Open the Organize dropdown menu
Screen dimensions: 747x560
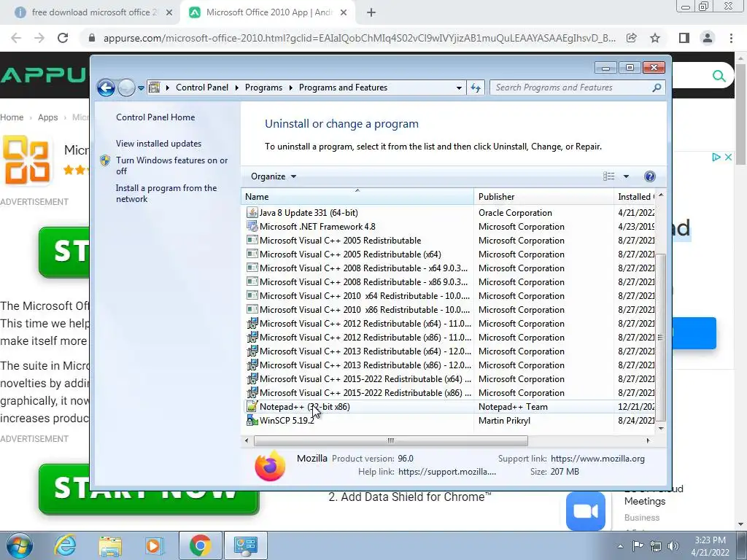274,176
